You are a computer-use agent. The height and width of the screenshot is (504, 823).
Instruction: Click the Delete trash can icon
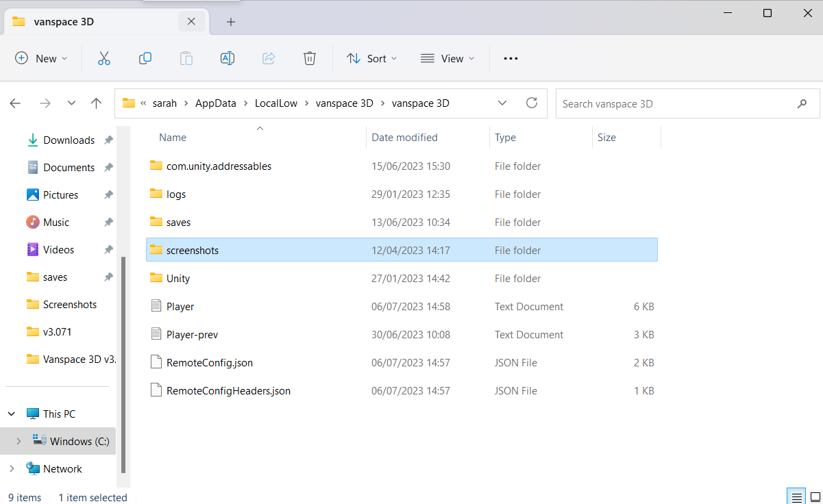tap(310, 58)
